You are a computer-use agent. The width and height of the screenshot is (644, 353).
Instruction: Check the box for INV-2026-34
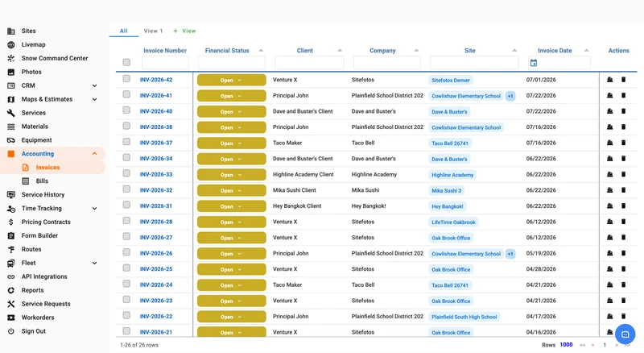tap(126, 158)
